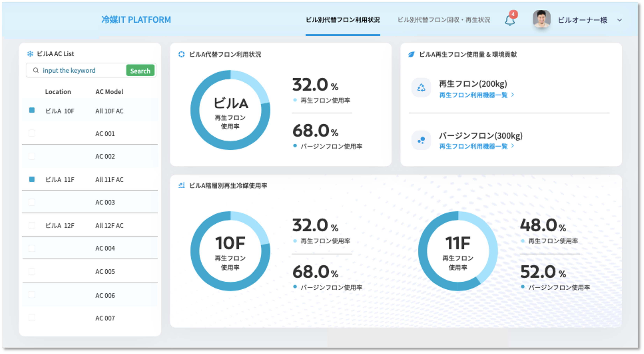Uncheck the ビルA 10F checkbox
Image resolution: width=644 pixels, height=354 pixels.
point(32,110)
